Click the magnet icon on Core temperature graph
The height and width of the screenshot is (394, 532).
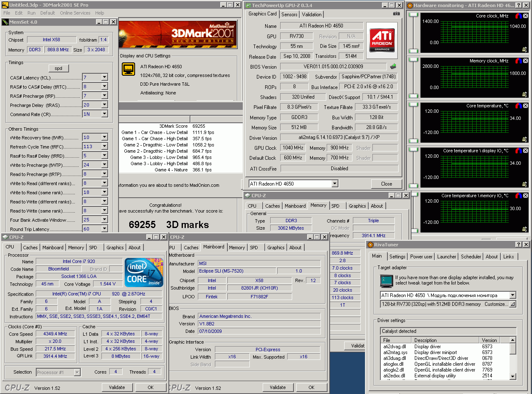click(519, 106)
